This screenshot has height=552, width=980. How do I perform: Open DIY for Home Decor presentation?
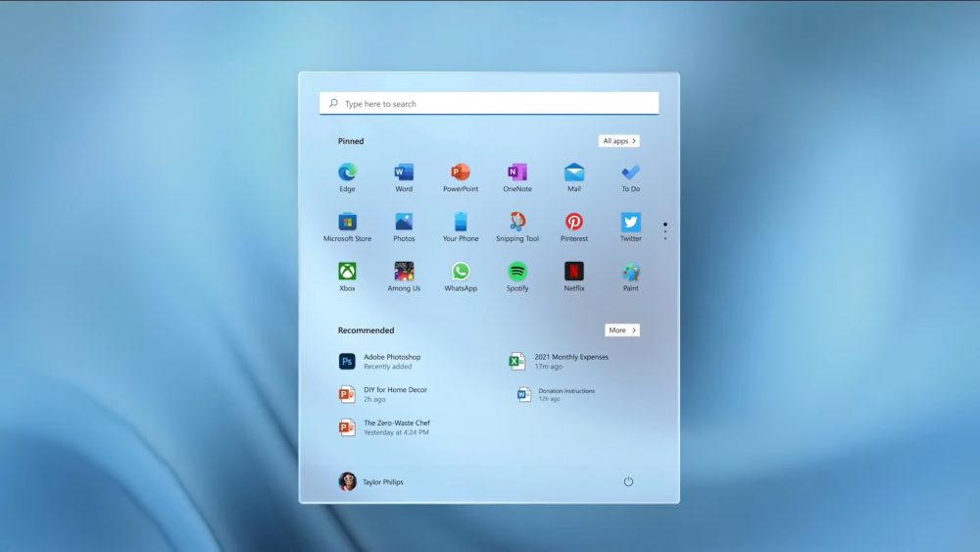point(383,394)
